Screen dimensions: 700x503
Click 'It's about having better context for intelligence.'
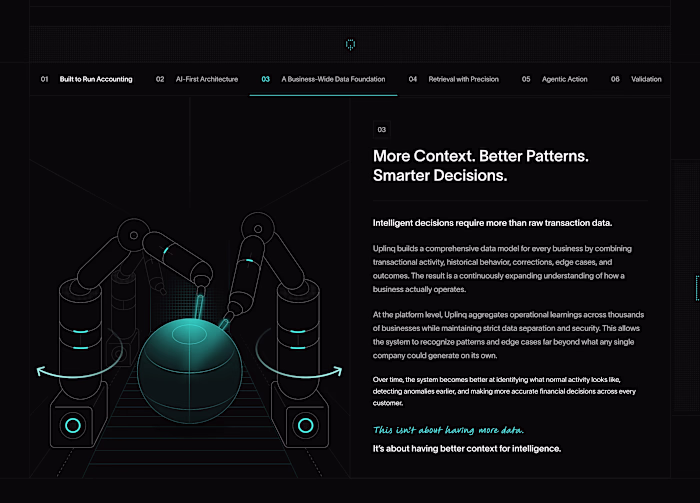click(x=467, y=449)
